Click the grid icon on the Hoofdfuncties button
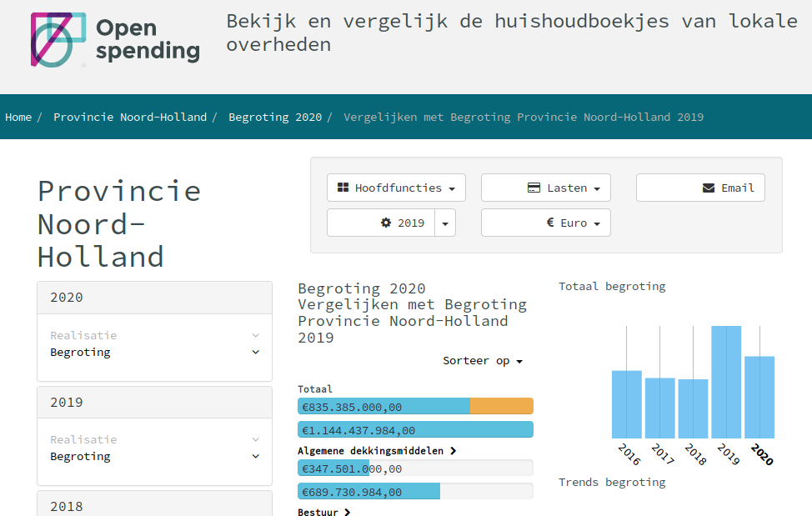The height and width of the screenshot is (516, 812). pyautogui.click(x=342, y=187)
